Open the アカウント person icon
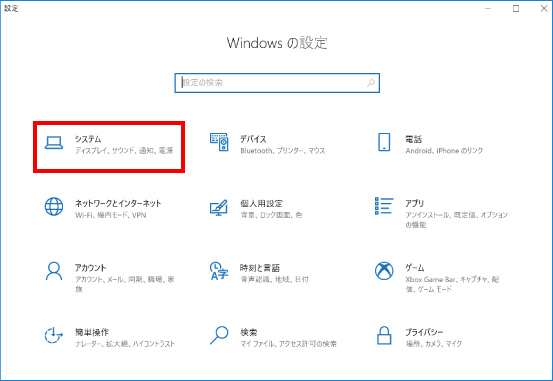This screenshot has width=553, height=381. (x=54, y=271)
